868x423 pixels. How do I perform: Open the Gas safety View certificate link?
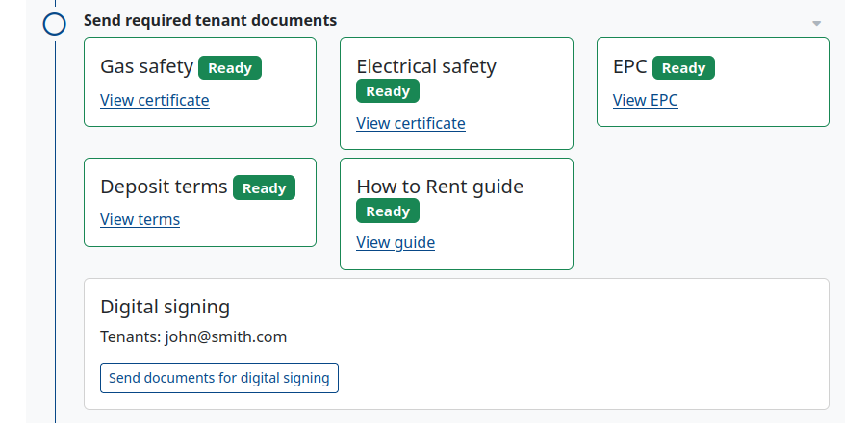[154, 100]
